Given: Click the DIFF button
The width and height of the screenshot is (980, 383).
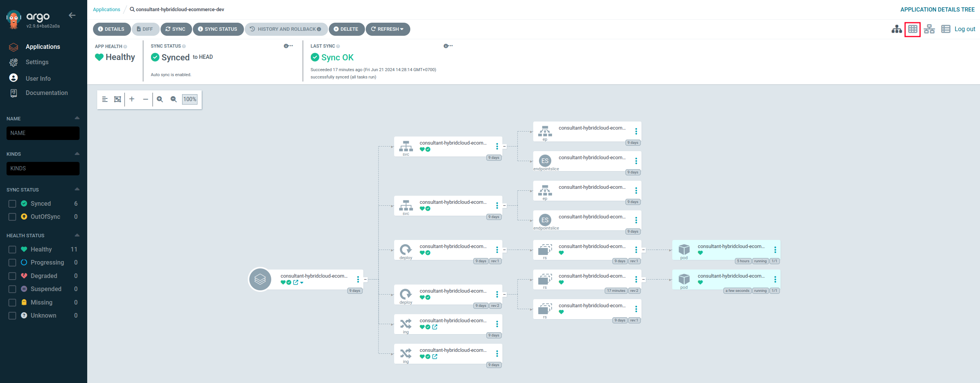Looking at the screenshot, I should coord(145,29).
